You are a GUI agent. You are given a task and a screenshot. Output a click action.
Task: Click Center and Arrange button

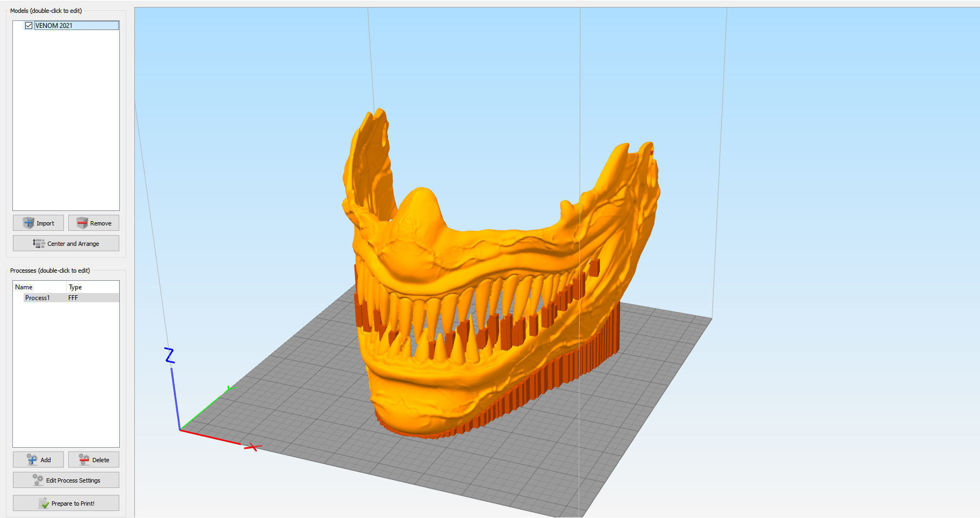click(x=66, y=243)
